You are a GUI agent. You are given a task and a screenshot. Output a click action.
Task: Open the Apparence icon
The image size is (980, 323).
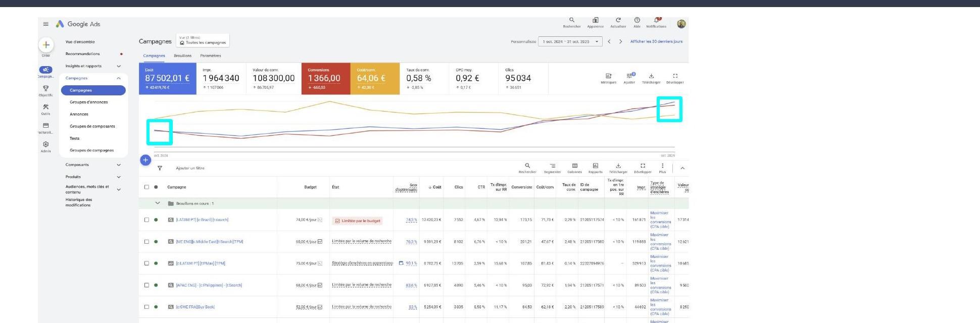(596, 20)
